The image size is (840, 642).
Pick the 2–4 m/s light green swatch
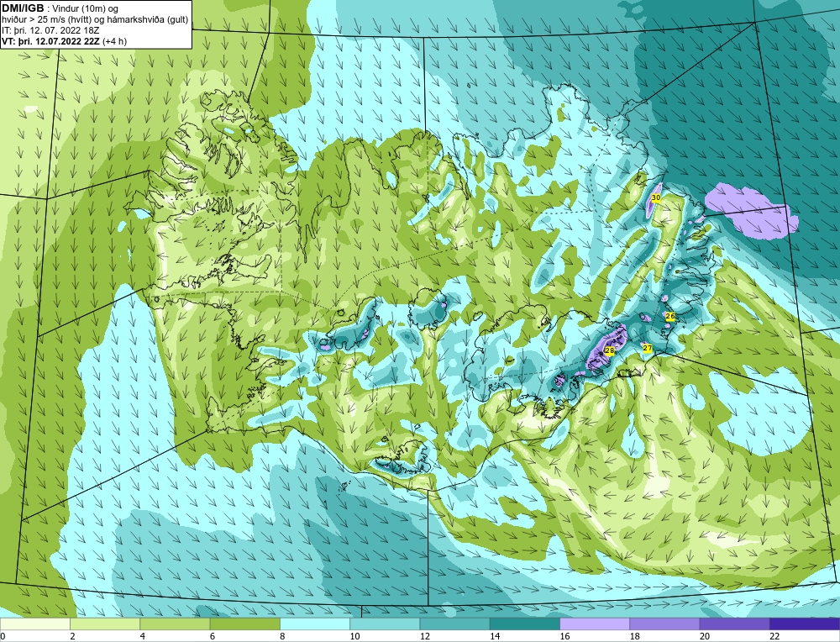point(105,624)
